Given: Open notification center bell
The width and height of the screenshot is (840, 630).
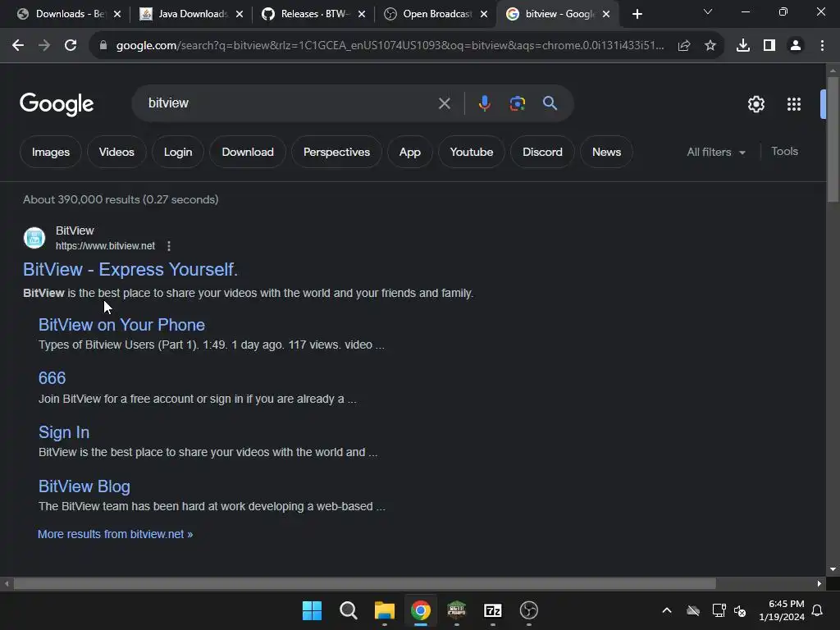Looking at the screenshot, I should 817,610.
